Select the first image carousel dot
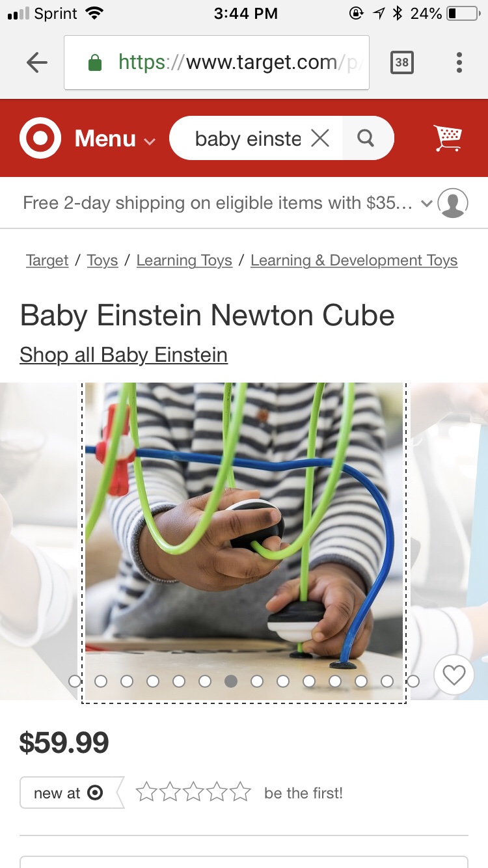Image resolution: width=488 pixels, height=868 pixels. (x=75, y=681)
